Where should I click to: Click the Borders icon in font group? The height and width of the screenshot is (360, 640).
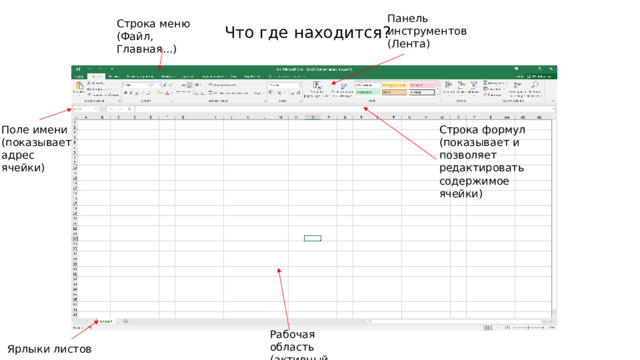[x=147, y=93]
